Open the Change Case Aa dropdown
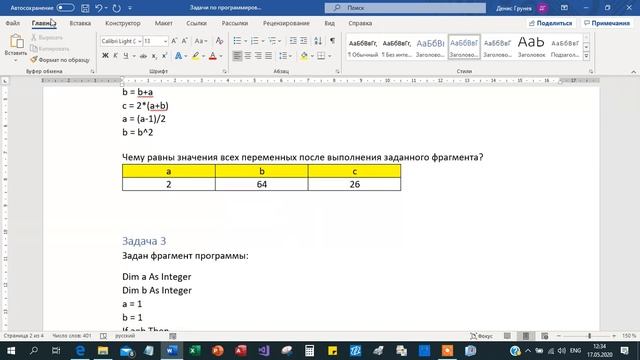This screenshot has width=640, height=360. [x=200, y=41]
